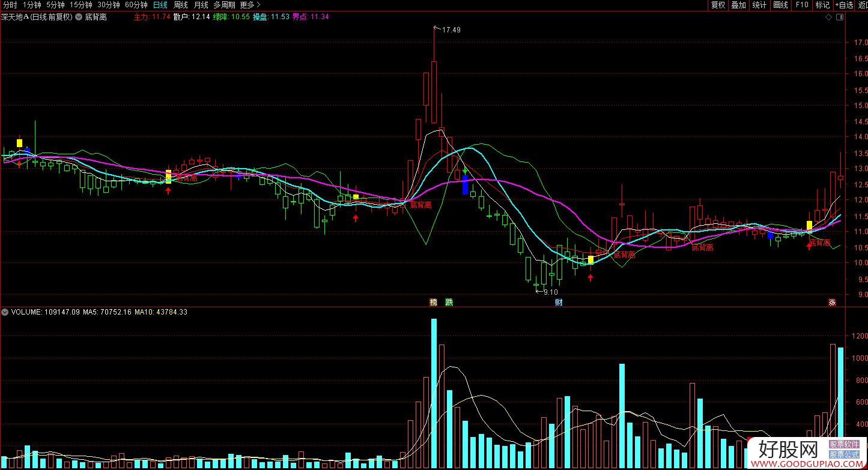This screenshot has height=470, width=868.
Task: Click the 涨 event marker icon
Action: tap(833, 302)
